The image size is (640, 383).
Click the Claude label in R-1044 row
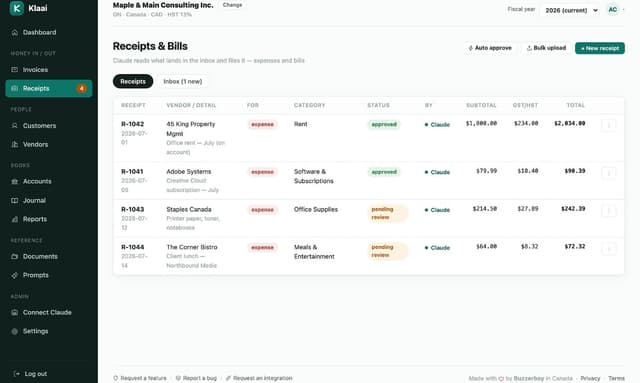click(x=440, y=248)
